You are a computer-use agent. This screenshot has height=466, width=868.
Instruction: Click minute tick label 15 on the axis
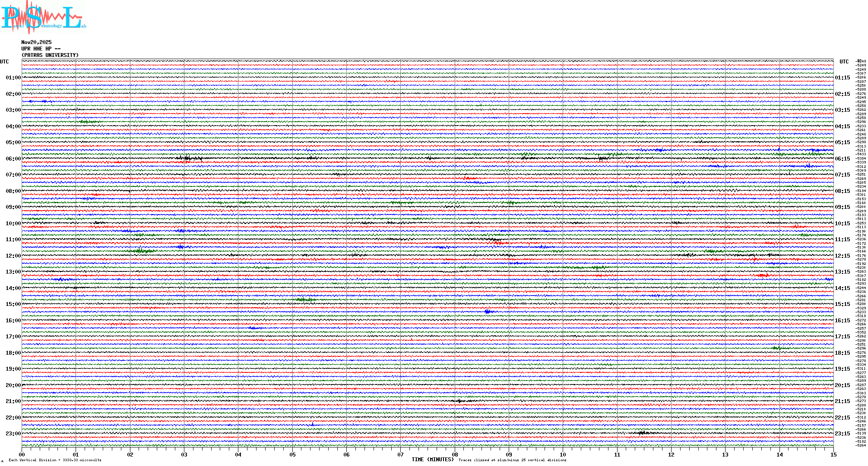pos(833,455)
